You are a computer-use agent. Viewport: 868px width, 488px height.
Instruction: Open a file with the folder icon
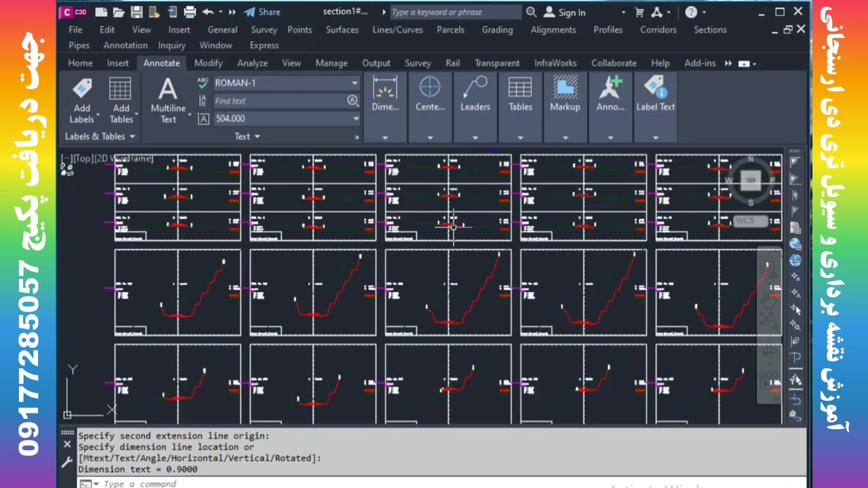[x=119, y=12]
